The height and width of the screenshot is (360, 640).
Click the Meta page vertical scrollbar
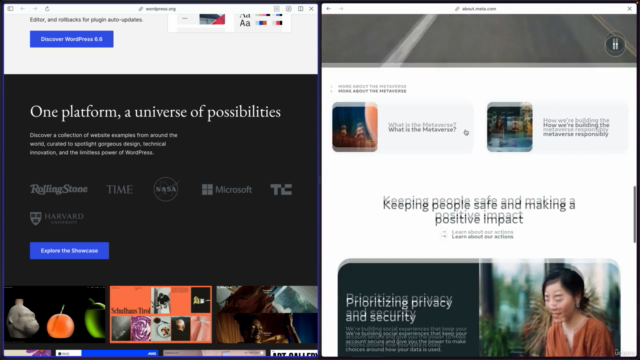pos(634,214)
